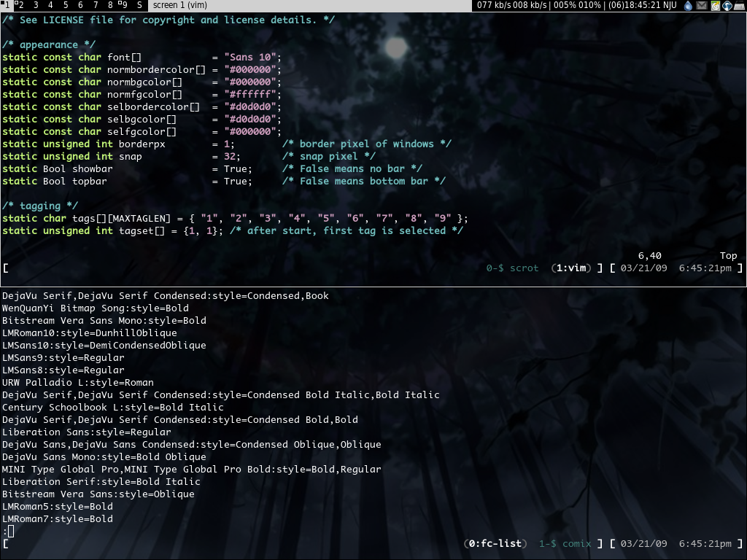Image resolution: width=747 pixels, height=560 pixels.
Task: Click the CPU usage '005% 010%' status
Action: (x=577, y=5)
